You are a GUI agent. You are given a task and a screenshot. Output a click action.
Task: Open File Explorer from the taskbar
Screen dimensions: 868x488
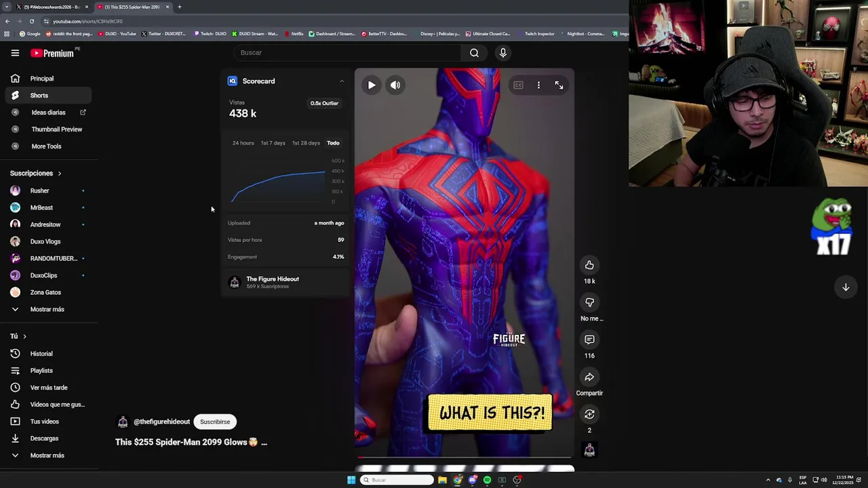click(442, 480)
